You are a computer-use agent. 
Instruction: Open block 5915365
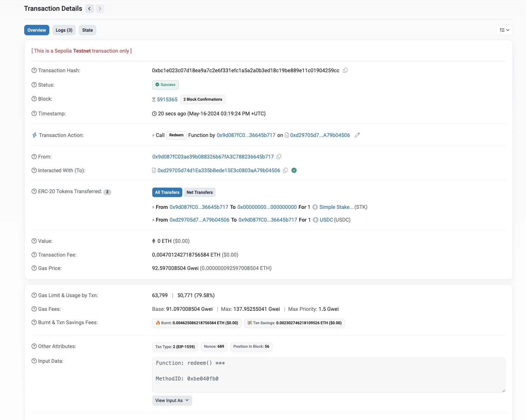pos(167,99)
